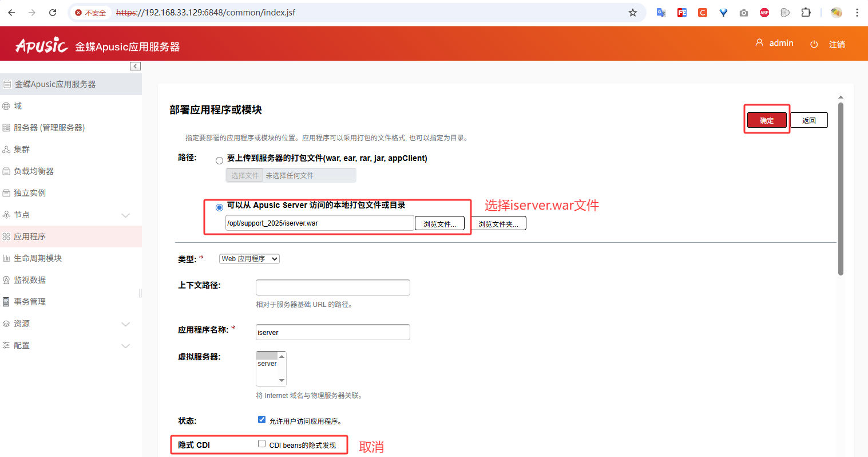
Task: Click the globe icon next to 域
Action: tap(6, 106)
